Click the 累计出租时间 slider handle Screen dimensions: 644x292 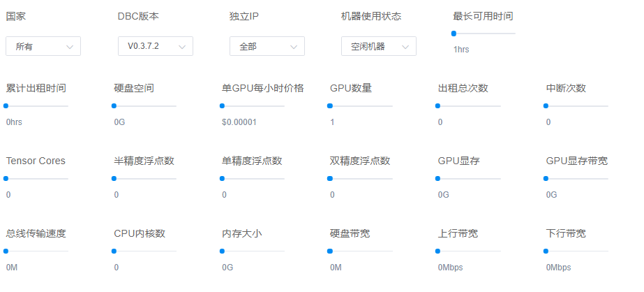6,106
